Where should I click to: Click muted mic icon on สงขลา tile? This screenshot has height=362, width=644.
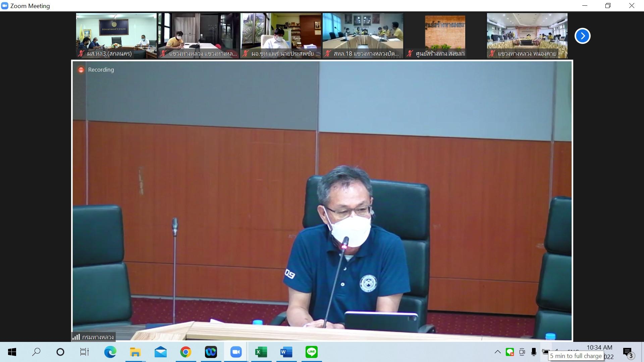410,54
